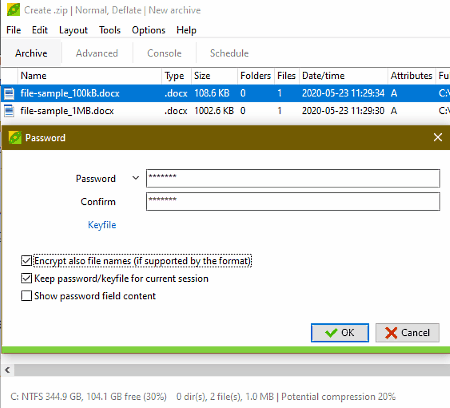Viewport: 450px width, 408px height.
Task: Open the Edit menu
Action: point(40,30)
